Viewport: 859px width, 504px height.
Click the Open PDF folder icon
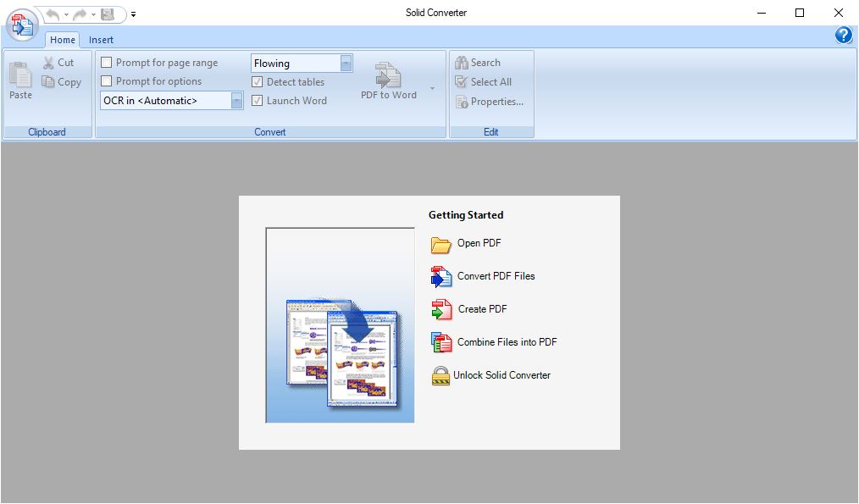(x=441, y=245)
